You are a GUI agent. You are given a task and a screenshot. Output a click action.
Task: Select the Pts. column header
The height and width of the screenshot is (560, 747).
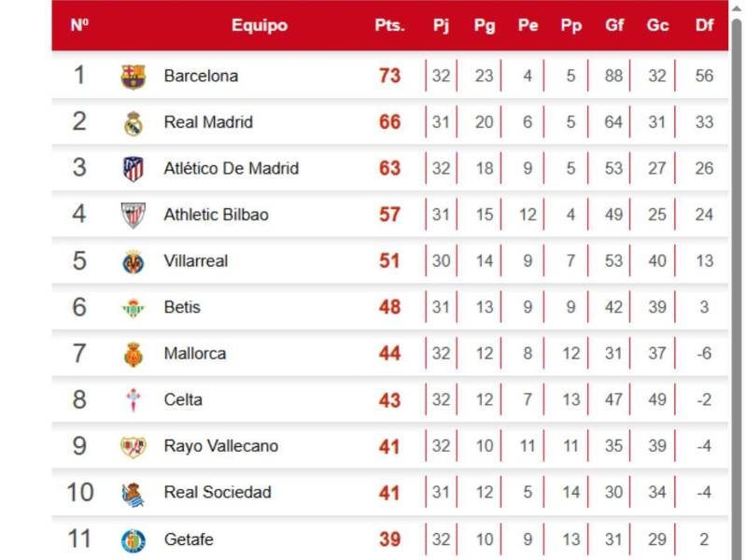coord(389,25)
